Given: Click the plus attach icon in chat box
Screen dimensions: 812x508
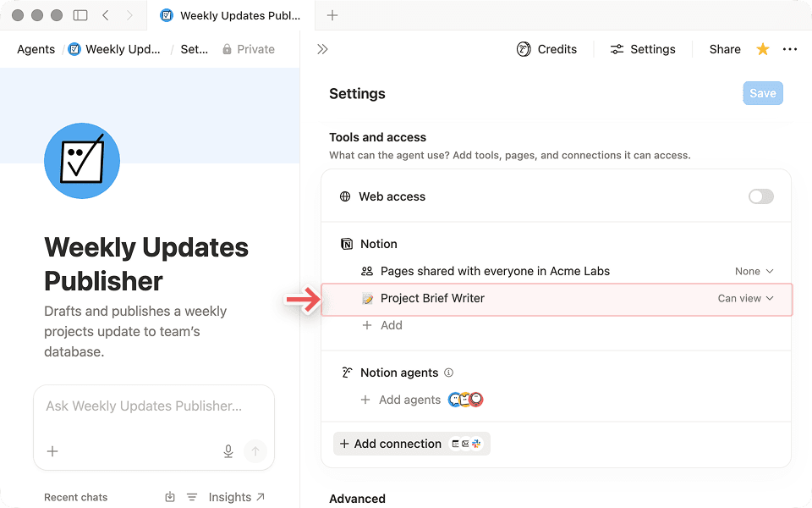Looking at the screenshot, I should (x=52, y=451).
